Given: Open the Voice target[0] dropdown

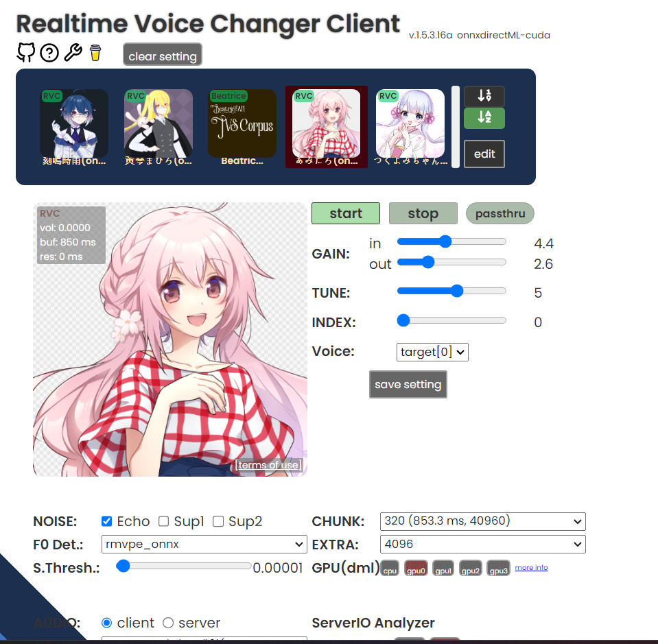Looking at the screenshot, I should [432, 352].
